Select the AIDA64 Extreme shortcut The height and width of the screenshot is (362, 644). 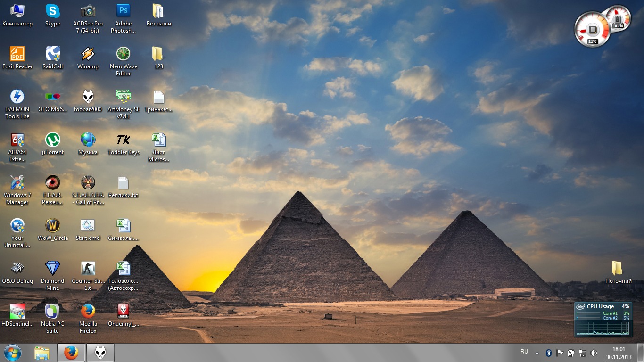pyautogui.click(x=17, y=140)
